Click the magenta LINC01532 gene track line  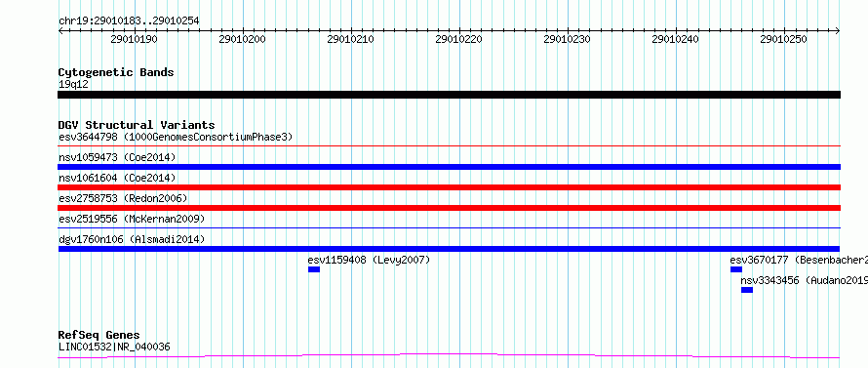449,355
